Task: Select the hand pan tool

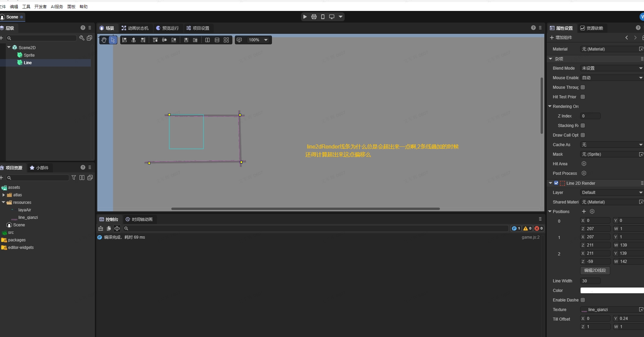Action: tap(104, 40)
